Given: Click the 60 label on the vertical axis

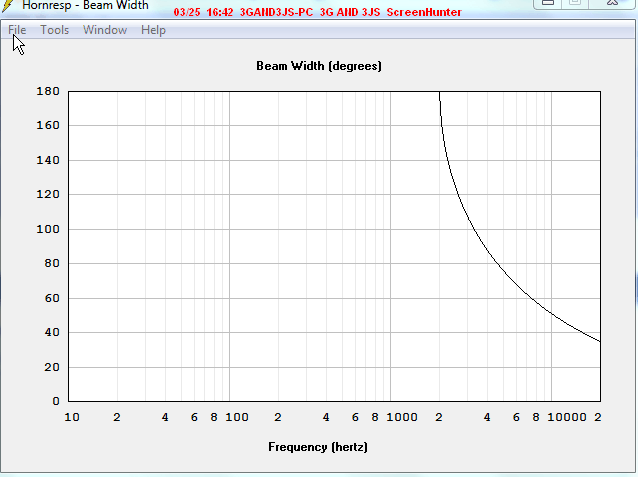Looking at the screenshot, I should [x=52, y=298].
